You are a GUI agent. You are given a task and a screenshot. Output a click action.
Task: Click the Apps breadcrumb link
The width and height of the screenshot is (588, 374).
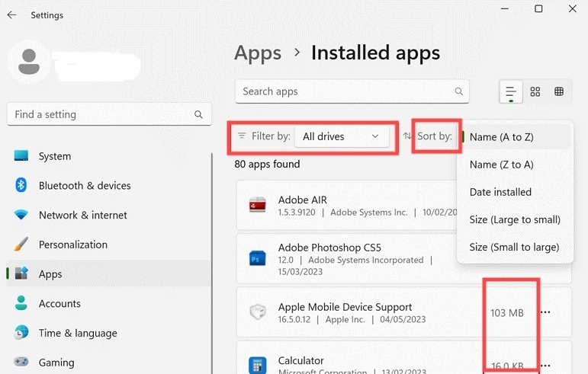click(x=258, y=53)
